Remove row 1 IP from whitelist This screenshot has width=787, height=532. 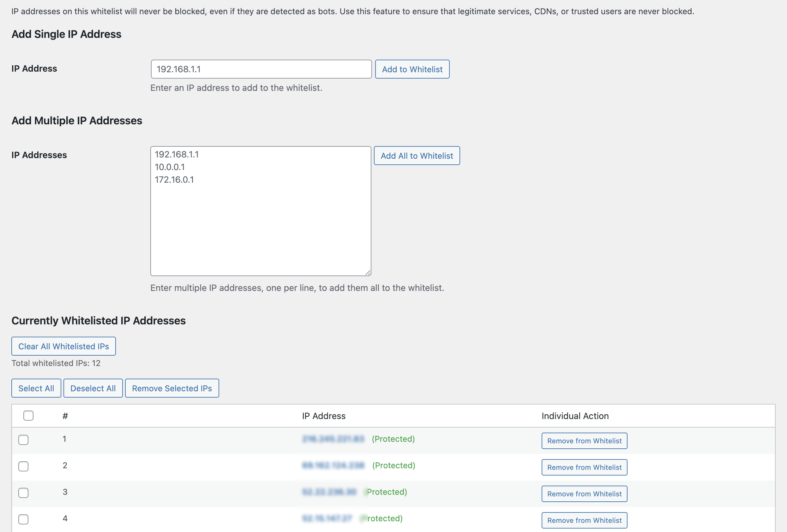(584, 440)
